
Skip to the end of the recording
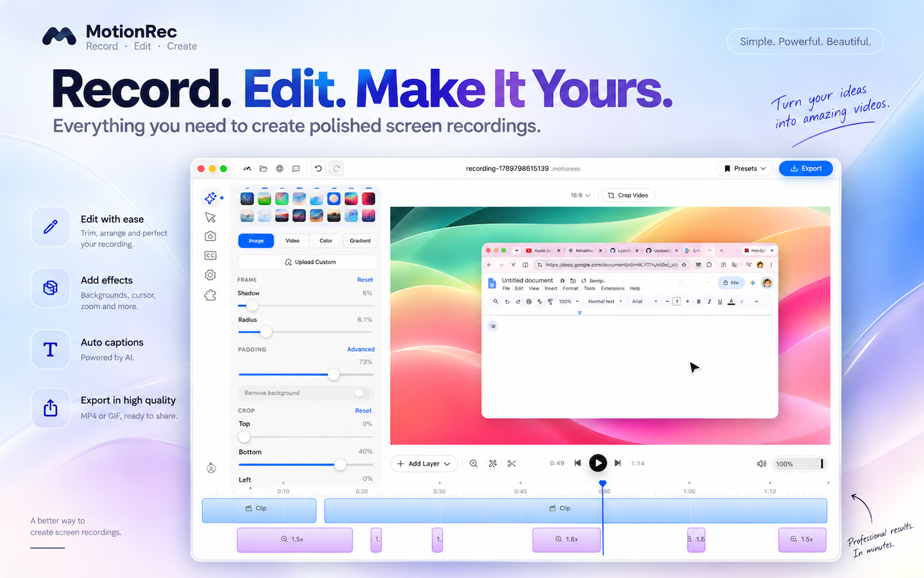click(618, 463)
